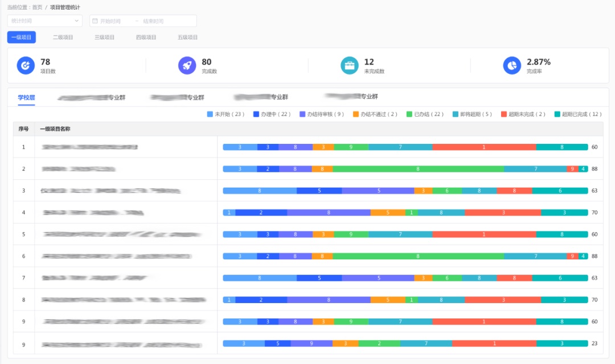Select the 二级项目 tab
The width and height of the screenshot is (615, 364).
63,38
